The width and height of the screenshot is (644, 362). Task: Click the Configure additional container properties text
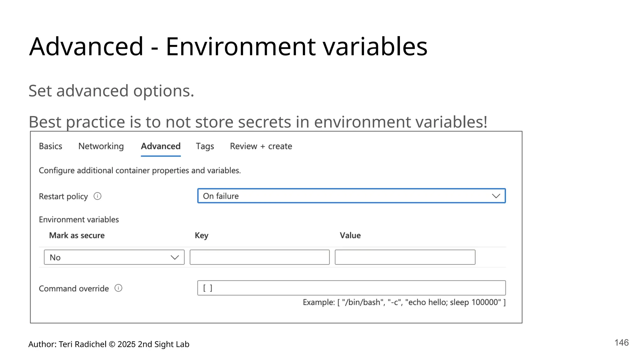140,170
